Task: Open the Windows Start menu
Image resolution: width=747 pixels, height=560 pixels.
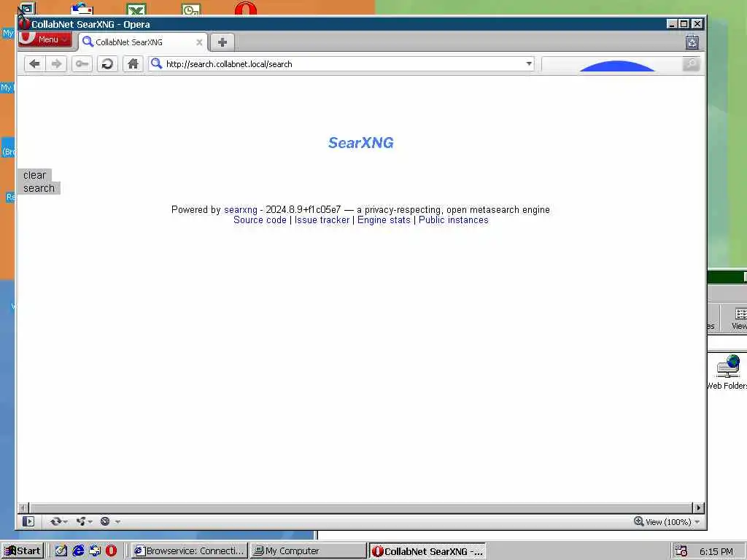Action: coord(23,551)
